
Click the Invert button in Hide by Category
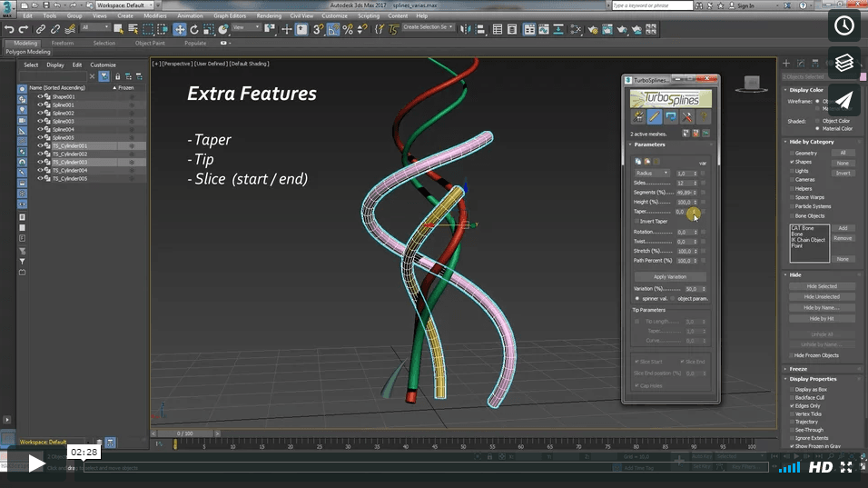pyautogui.click(x=843, y=174)
